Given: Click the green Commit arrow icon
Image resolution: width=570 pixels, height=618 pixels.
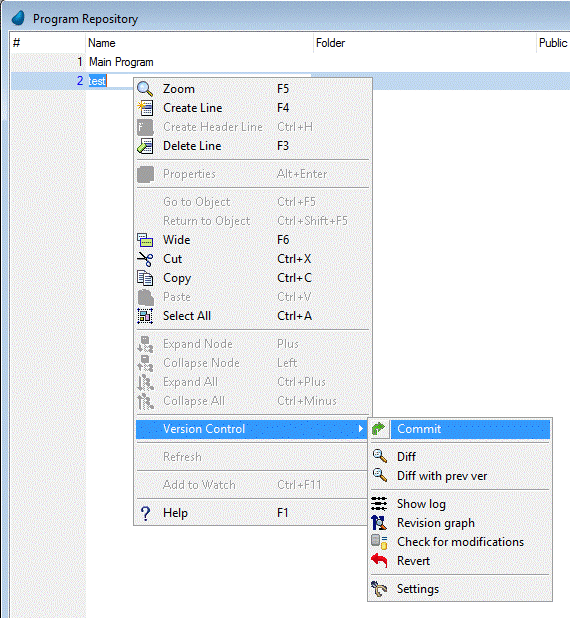Looking at the screenshot, I should click(x=378, y=429).
